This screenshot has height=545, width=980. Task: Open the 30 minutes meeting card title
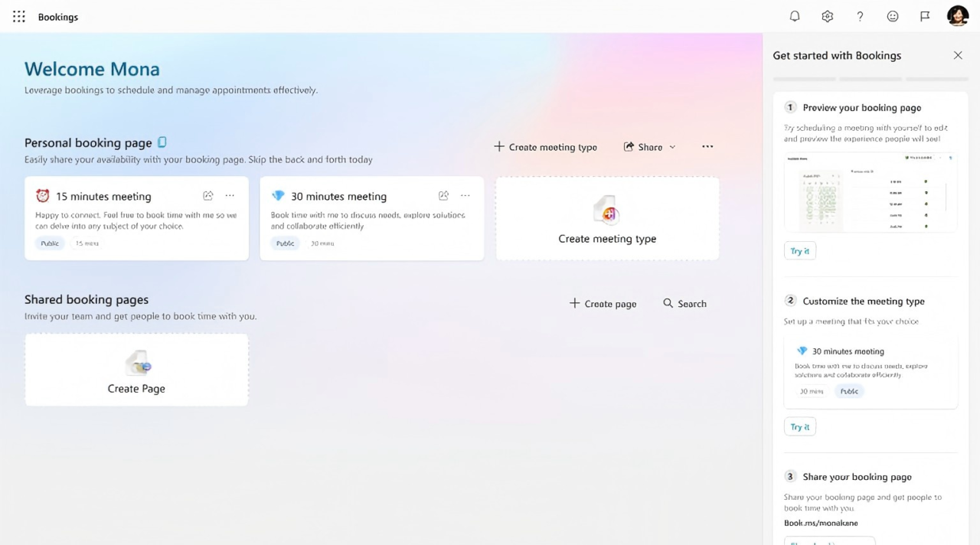coord(338,197)
